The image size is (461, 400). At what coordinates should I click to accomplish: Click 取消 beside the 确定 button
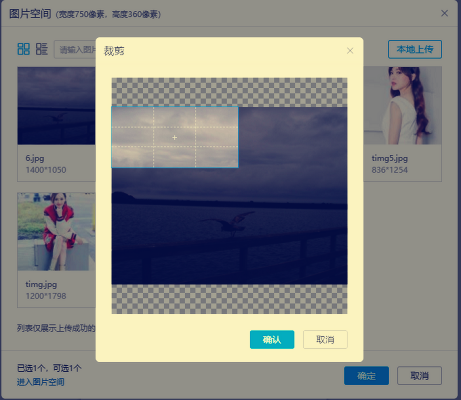coord(419,376)
